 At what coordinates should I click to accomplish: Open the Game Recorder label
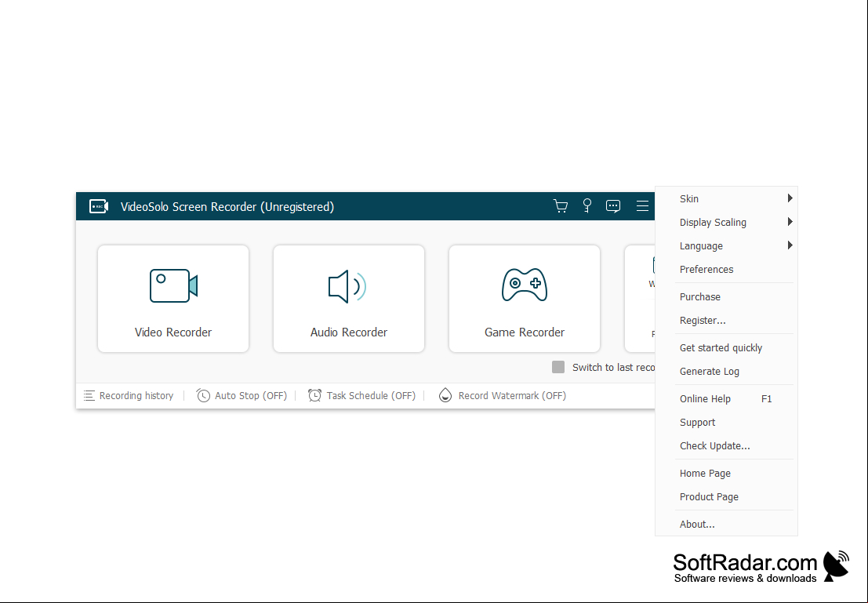coord(525,332)
